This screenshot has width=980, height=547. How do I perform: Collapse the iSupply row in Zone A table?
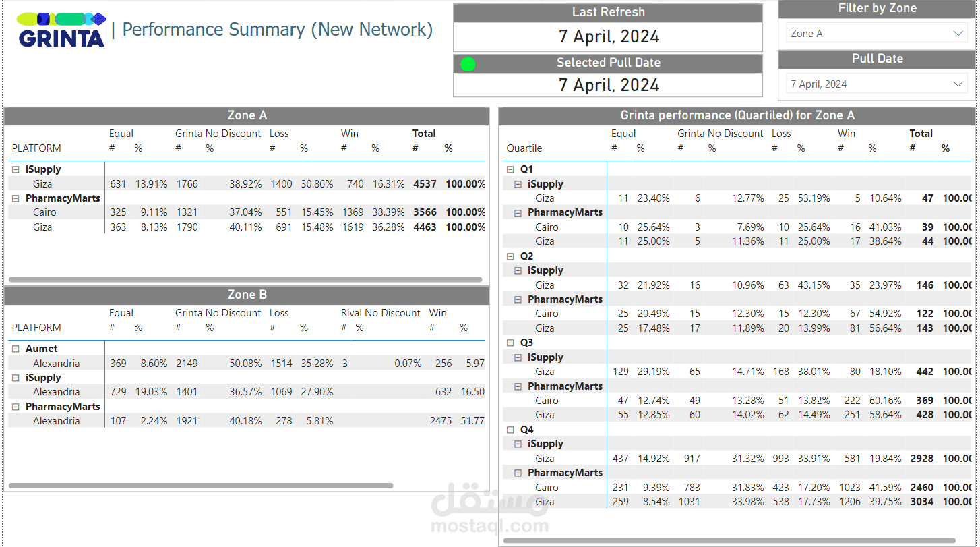point(16,170)
